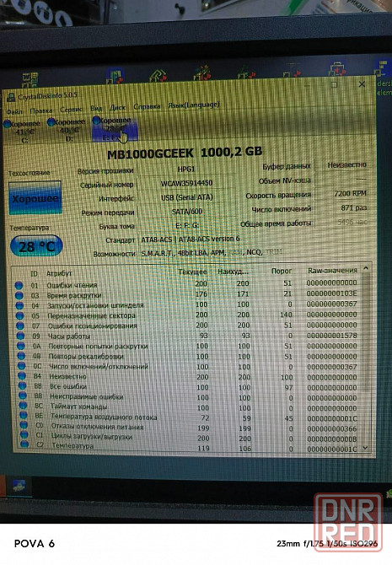This screenshot has height=565, width=392.
Task: Select the Время раскрутки row
Action: click(x=186, y=295)
